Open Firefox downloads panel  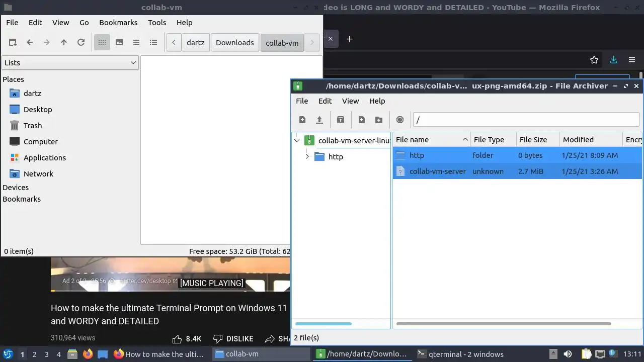tap(613, 60)
